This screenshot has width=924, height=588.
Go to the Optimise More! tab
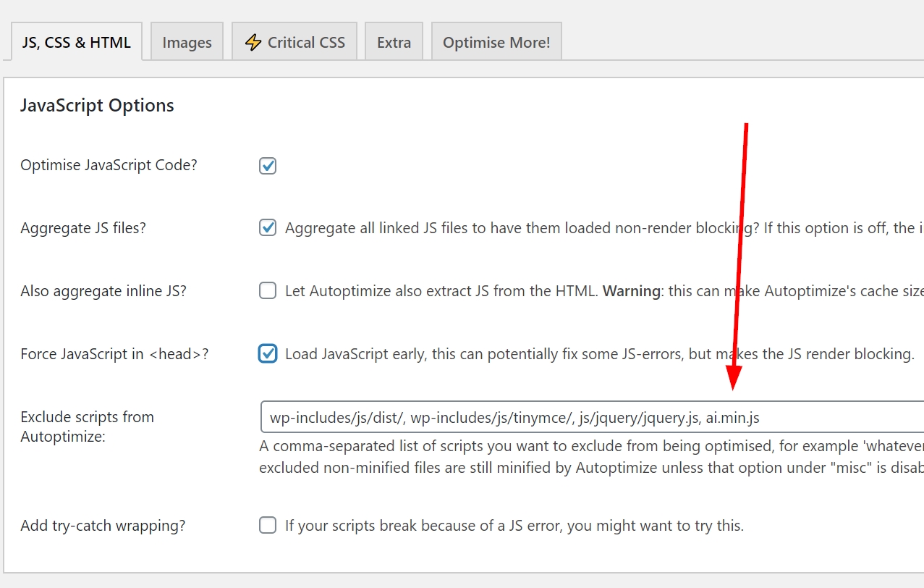[x=496, y=43]
